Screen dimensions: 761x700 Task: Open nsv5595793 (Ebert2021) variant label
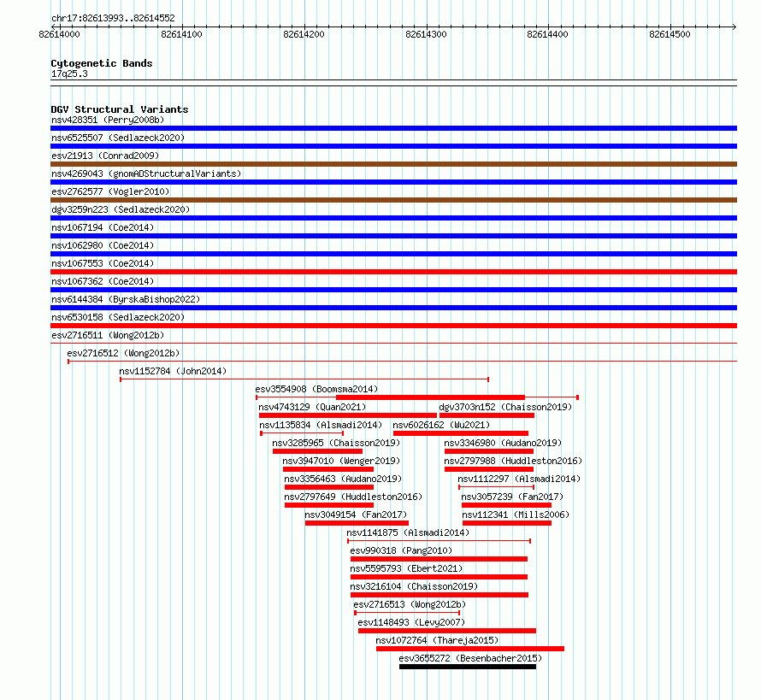click(x=406, y=568)
